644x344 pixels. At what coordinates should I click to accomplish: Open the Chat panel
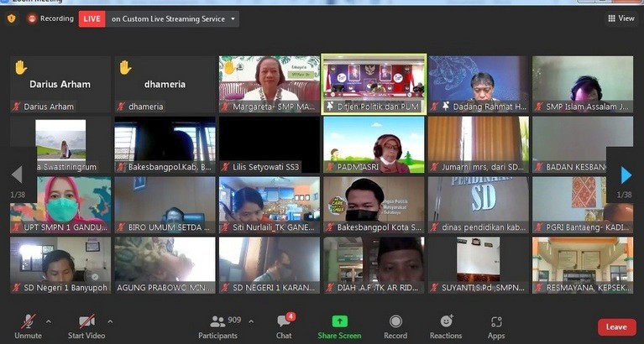(x=284, y=322)
